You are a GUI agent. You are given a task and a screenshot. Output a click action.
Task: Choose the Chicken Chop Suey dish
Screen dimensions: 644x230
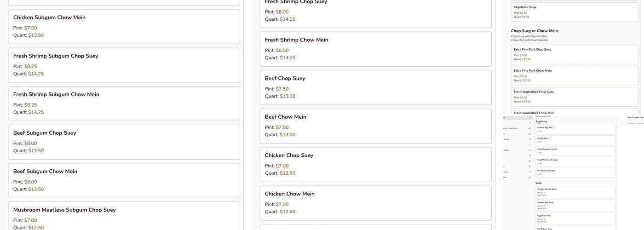(375, 164)
